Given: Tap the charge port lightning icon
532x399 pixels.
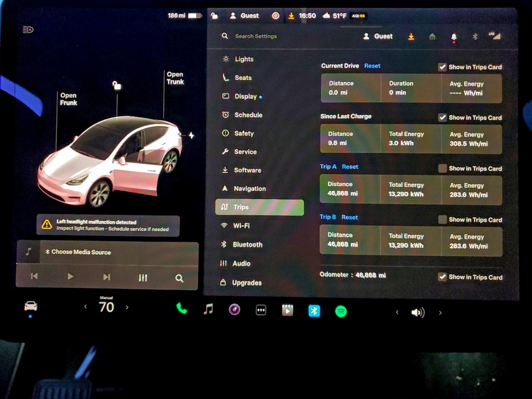Looking at the screenshot, I should coord(191,135).
